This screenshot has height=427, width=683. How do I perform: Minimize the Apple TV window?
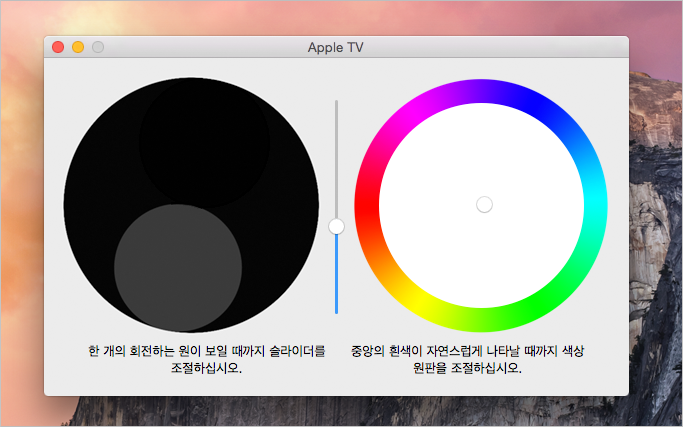(x=78, y=47)
